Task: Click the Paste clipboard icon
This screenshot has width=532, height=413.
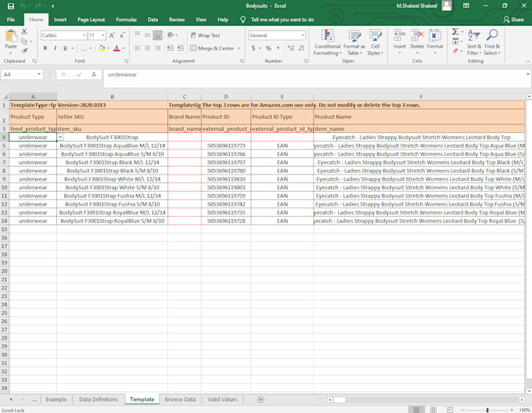Action: (x=11, y=36)
